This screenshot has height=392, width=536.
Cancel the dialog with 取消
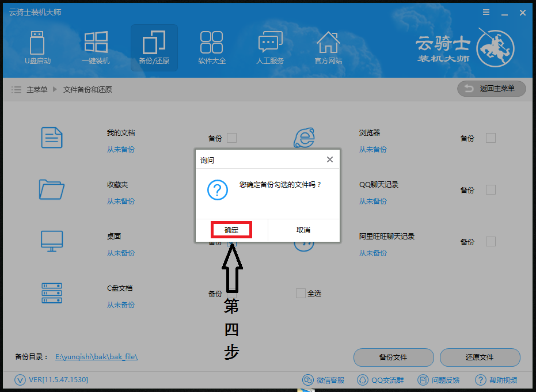click(x=303, y=230)
